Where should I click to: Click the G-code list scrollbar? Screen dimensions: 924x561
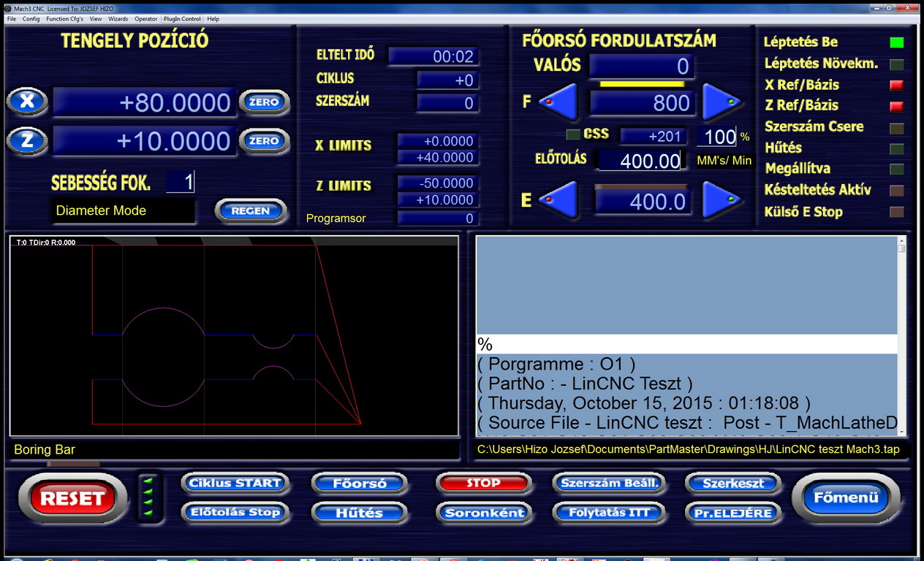tap(901, 336)
